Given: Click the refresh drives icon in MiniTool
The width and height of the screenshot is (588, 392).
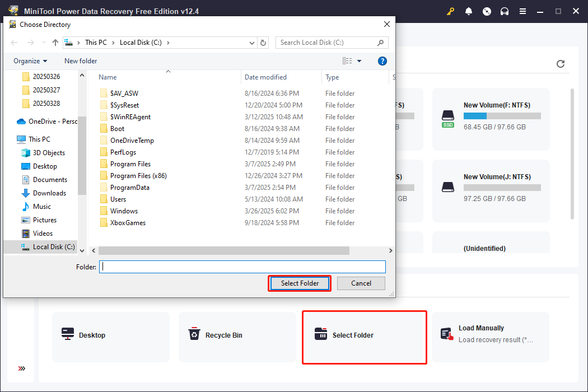Looking at the screenshot, I should (x=561, y=64).
